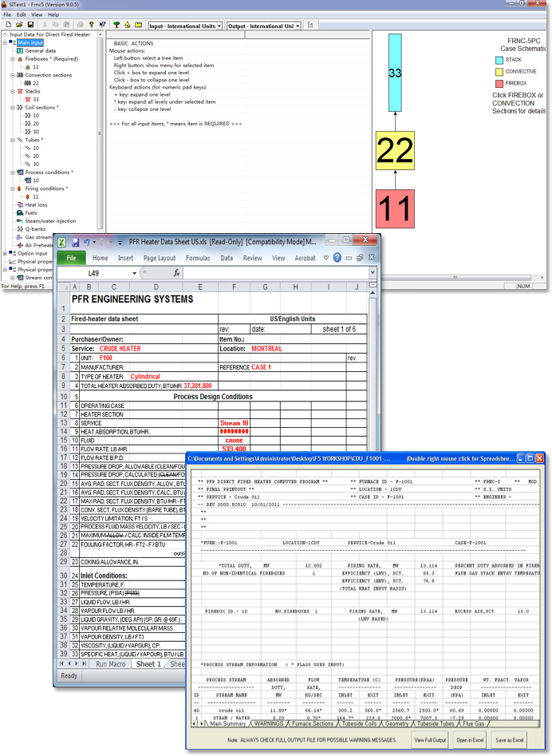The width and height of the screenshot is (552, 756).
Task: Collapse the Fireboxes tree branch
Action: (x=13, y=59)
